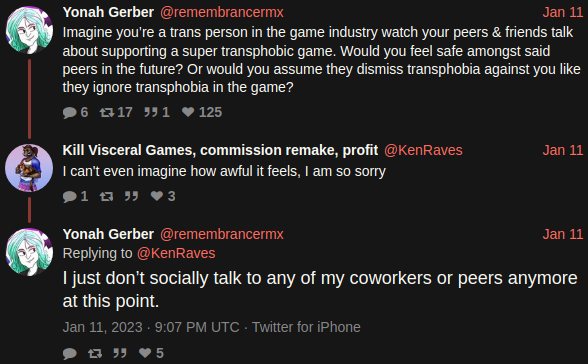Click the reply icon on the first tweet

[x=70, y=112]
